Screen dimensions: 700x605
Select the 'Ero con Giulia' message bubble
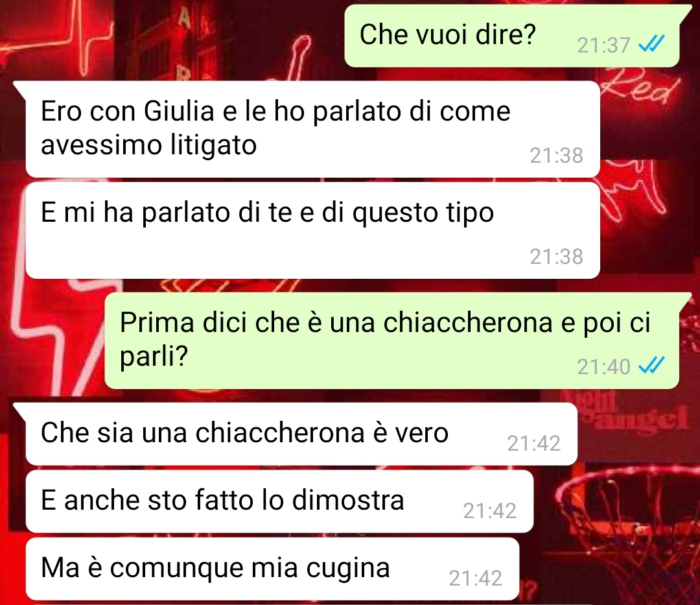[x=312, y=130]
